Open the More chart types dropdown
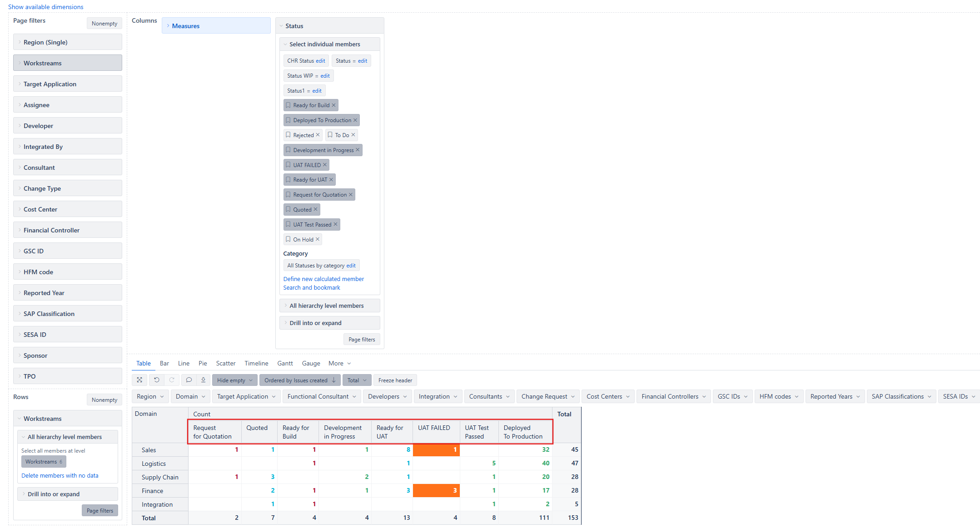Image resolution: width=980 pixels, height=528 pixels. coord(339,363)
